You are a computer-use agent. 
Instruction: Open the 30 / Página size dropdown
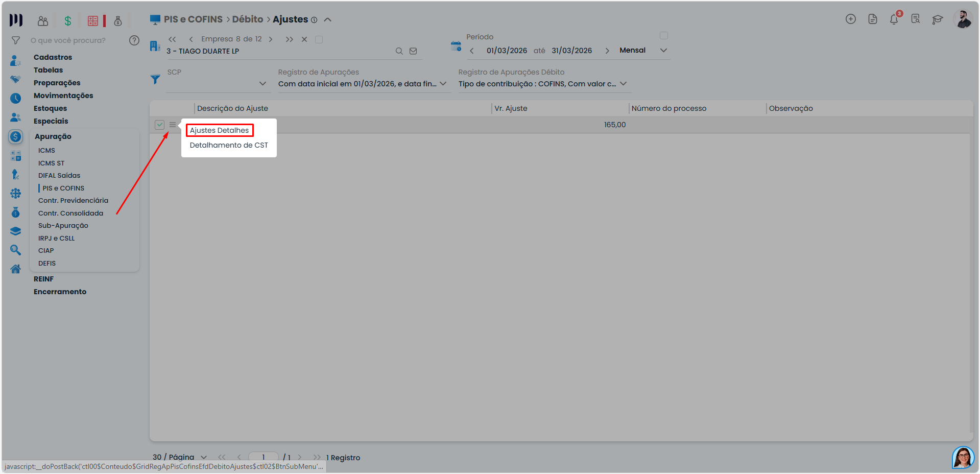tap(180, 457)
